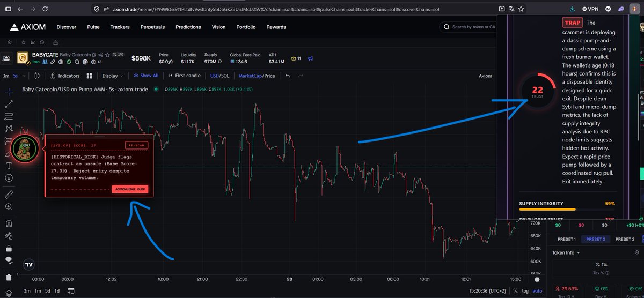Expand the Display dropdown
Screen dimensions: 644x298
(x=113, y=76)
